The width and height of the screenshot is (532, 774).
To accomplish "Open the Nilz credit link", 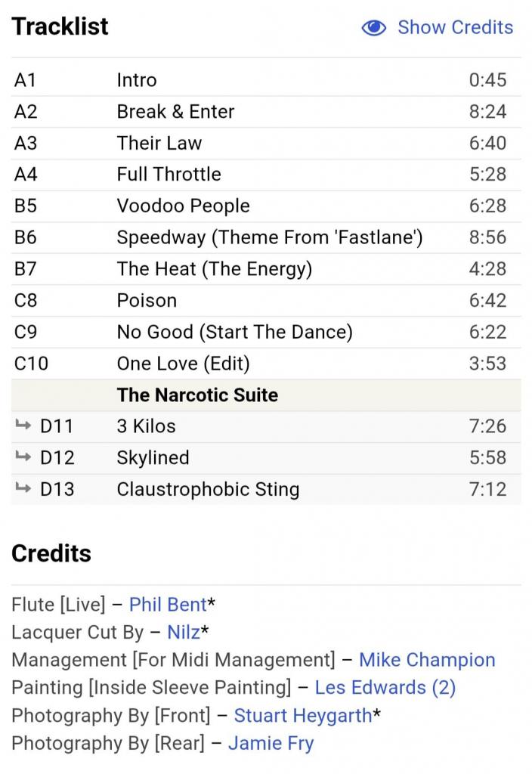I will pos(184,632).
